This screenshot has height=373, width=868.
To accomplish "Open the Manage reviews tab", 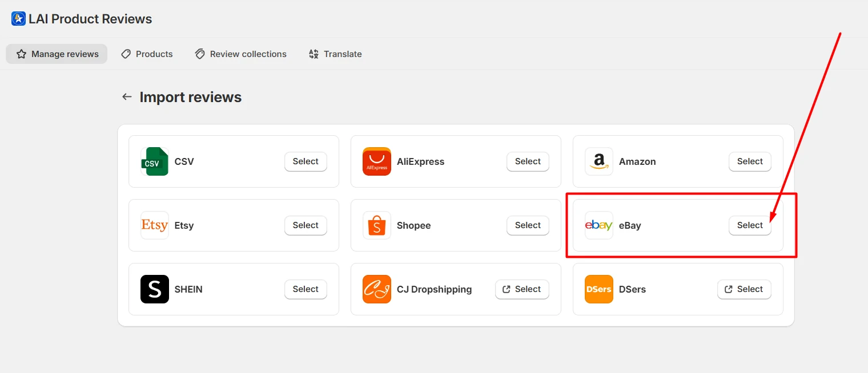I will click(x=57, y=54).
